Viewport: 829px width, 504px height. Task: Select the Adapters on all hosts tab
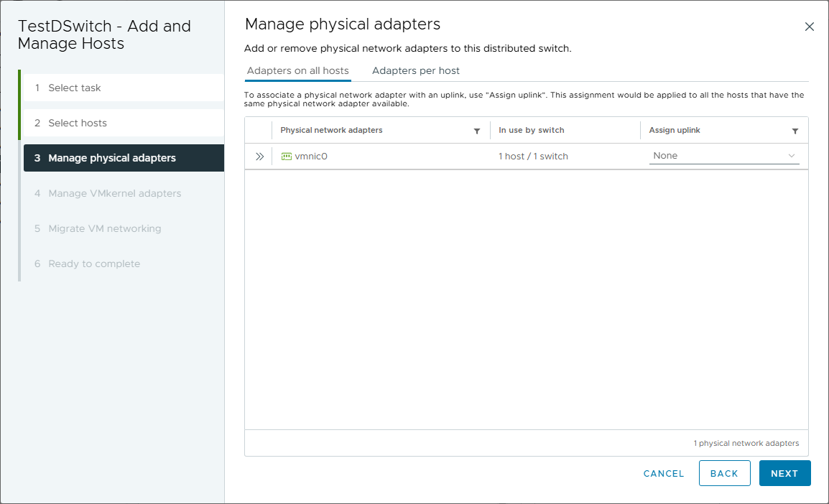pyautogui.click(x=297, y=71)
